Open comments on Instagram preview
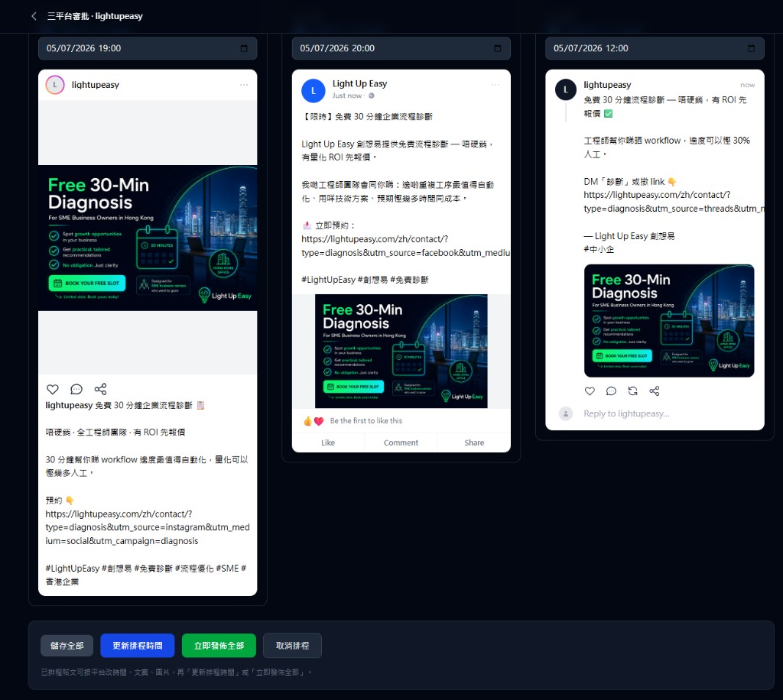The height and width of the screenshot is (700, 783). point(76,389)
